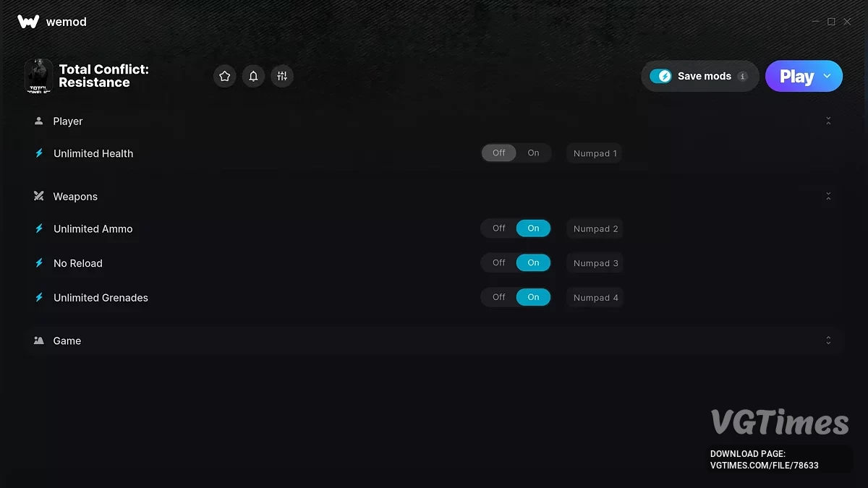Click the Unlimited Health mod label
This screenshot has height=488, width=868.
coord(93,153)
